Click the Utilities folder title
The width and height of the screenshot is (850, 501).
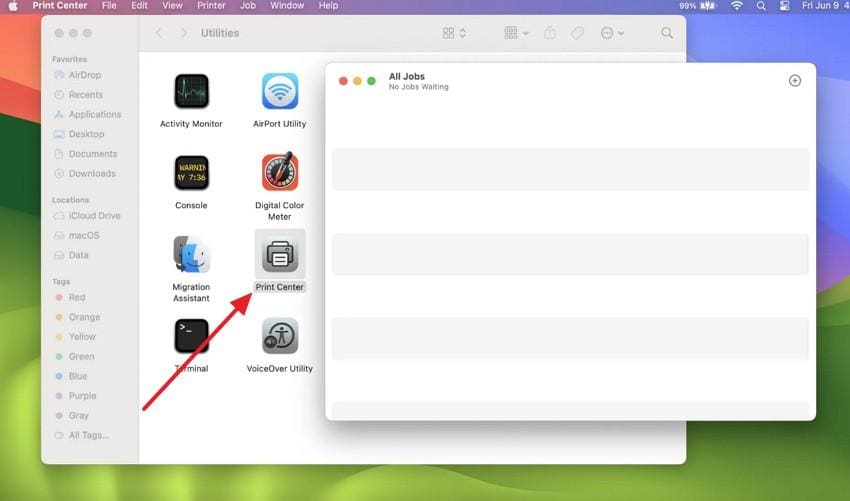pyautogui.click(x=220, y=33)
